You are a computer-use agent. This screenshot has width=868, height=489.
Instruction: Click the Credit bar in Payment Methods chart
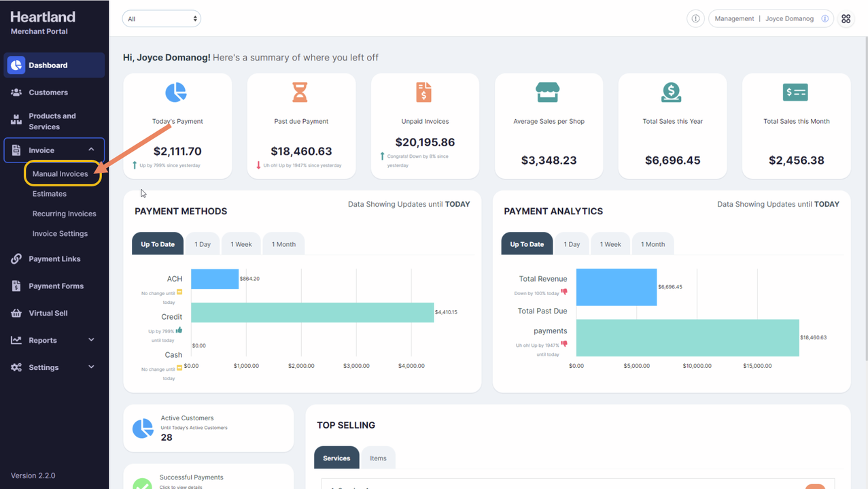click(312, 313)
